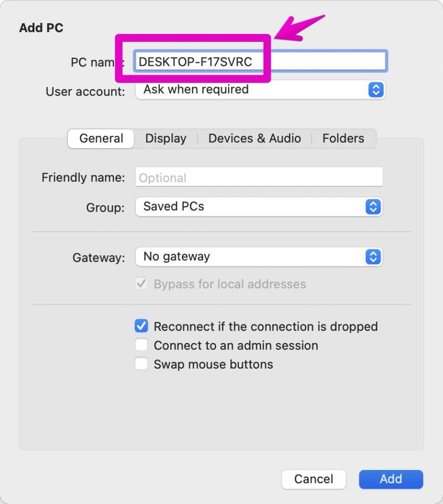Click the Add button

point(390,479)
